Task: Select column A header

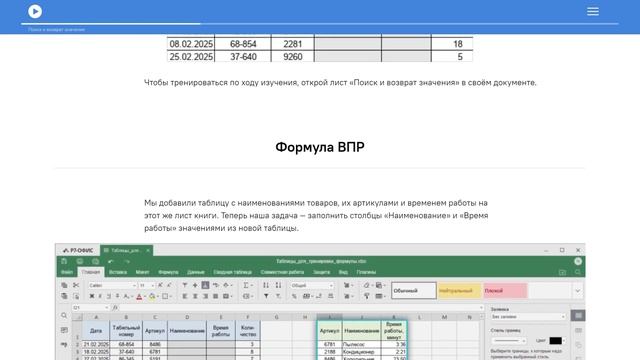Action: (96, 317)
